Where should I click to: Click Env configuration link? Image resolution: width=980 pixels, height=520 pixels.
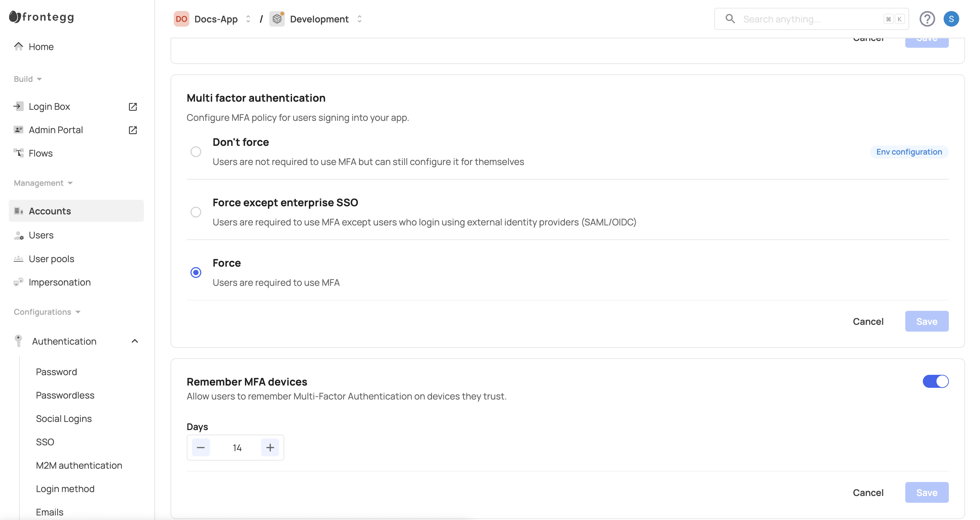[909, 152]
